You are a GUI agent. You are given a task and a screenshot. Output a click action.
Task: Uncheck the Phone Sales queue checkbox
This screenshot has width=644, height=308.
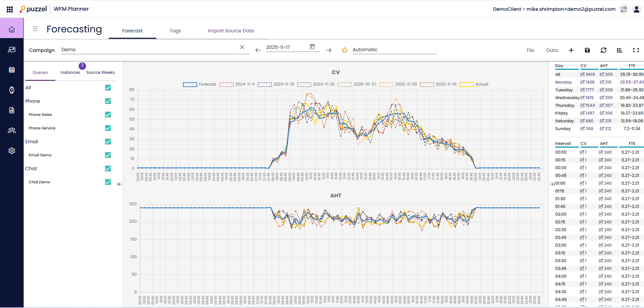tap(108, 115)
